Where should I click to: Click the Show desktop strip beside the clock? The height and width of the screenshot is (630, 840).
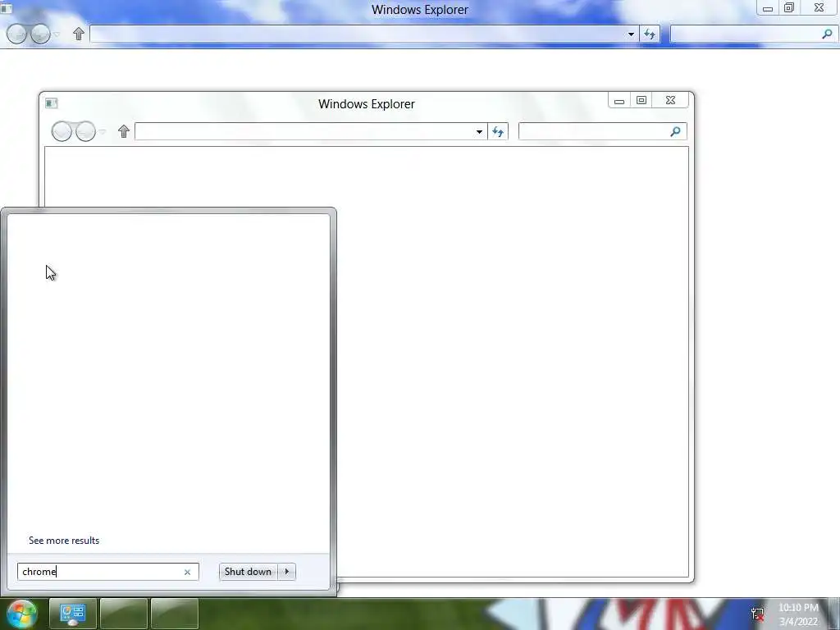click(x=834, y=614)
